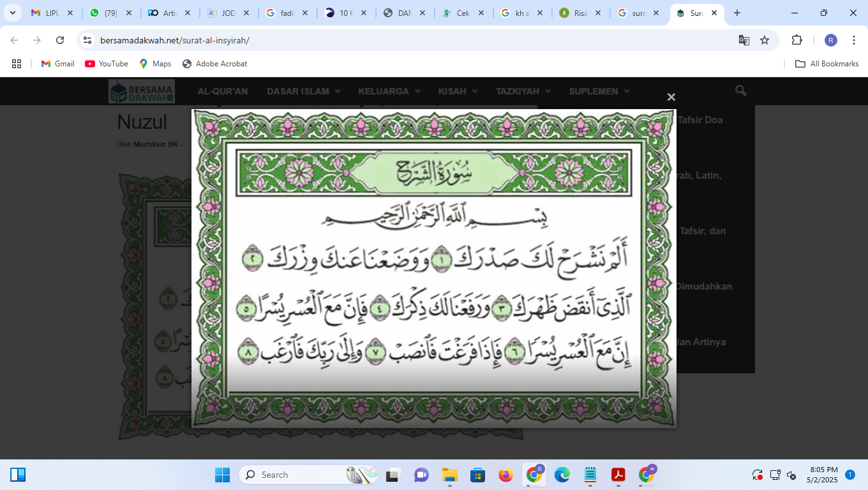Screen dimensions: 868x490
Task: Open Chrome's three-dot menu
Action: point(854,40)
